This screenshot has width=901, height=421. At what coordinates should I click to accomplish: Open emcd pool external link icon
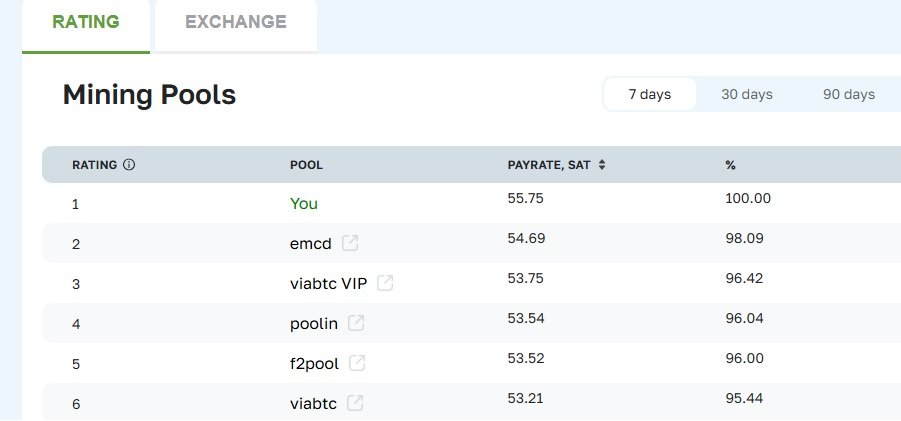tap(350, 243)
